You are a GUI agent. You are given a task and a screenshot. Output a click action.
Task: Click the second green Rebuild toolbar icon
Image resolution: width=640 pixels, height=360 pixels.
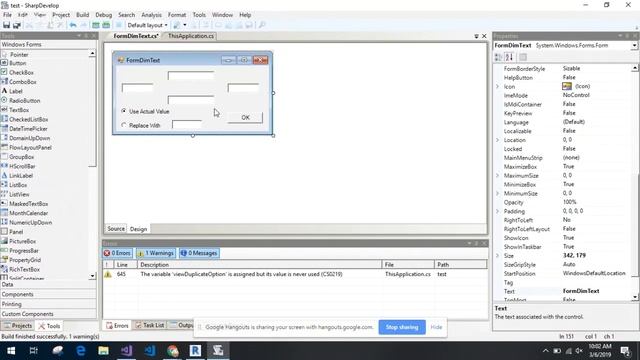(106, 25)
